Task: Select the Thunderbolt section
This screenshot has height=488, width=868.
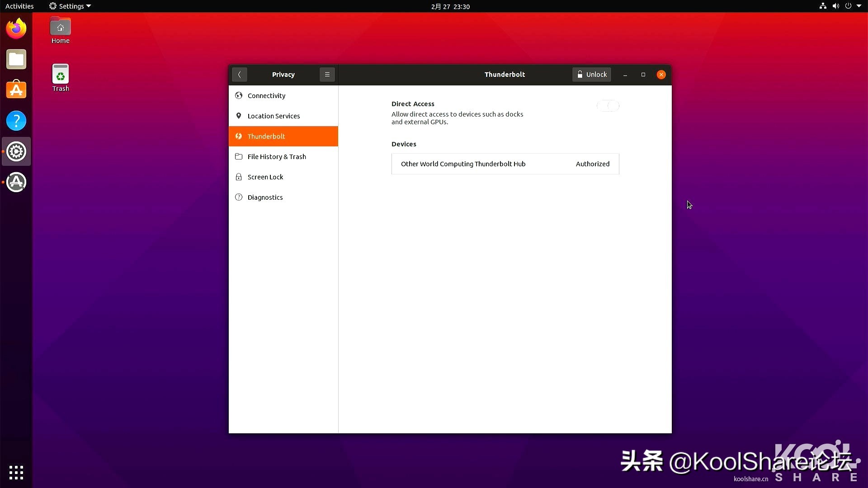Action: [266, 136]
